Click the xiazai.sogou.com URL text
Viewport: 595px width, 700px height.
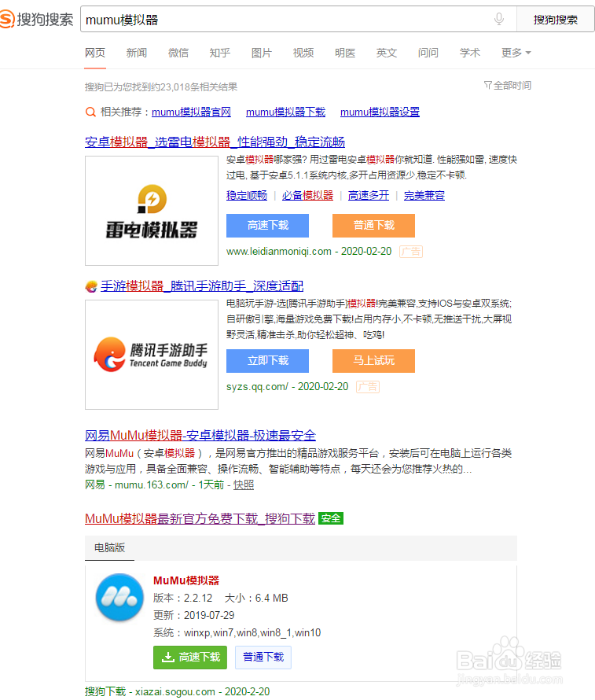tap(175, 692)
